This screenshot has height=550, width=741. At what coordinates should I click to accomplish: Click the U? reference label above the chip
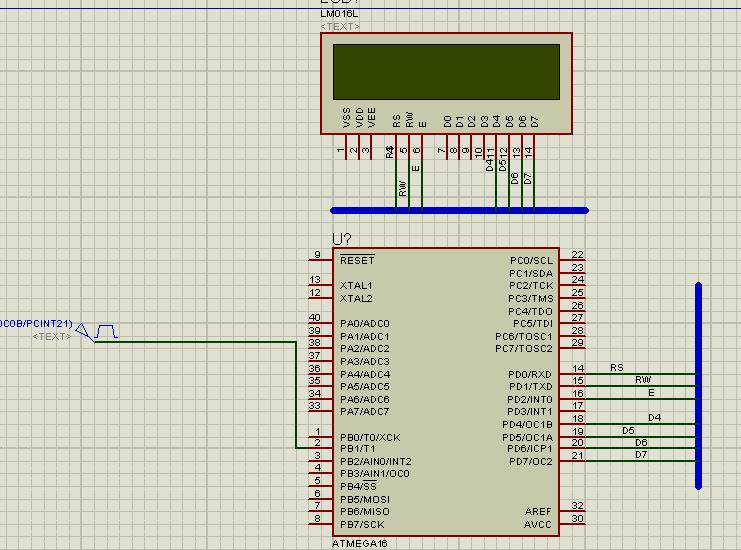[x=342, y=240]
